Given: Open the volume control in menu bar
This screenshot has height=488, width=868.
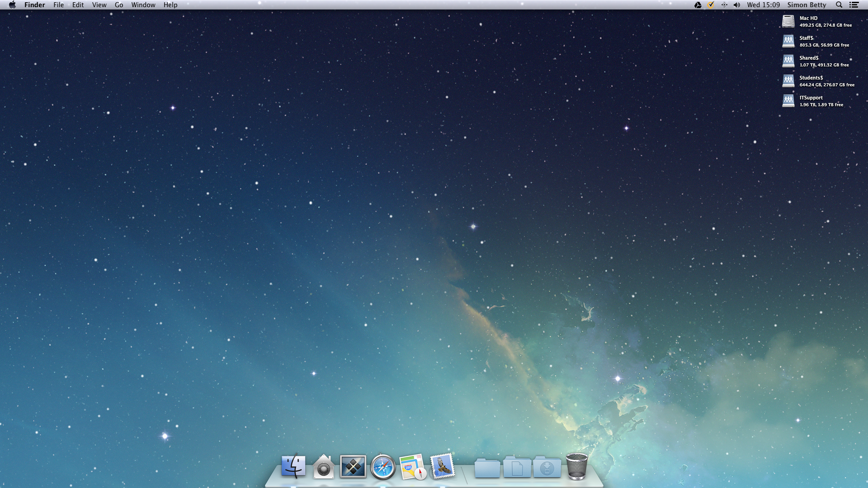Looking at the screenshot, I should click(737, 5).
